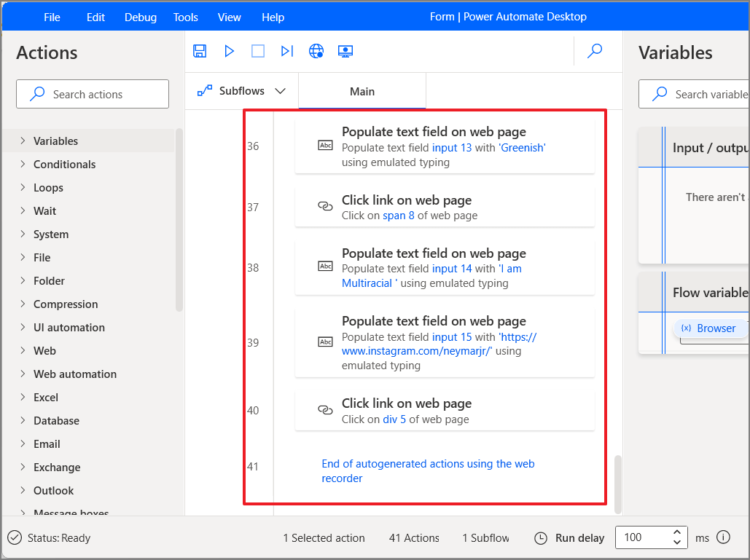Click the info icon next to ms
Screen dimensions: 750x560
(723, 537)
